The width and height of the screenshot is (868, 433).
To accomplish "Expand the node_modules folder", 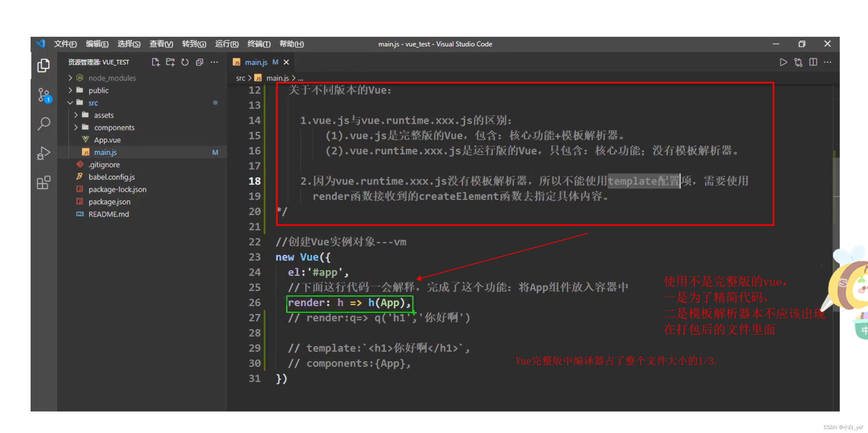I will 70,78.
